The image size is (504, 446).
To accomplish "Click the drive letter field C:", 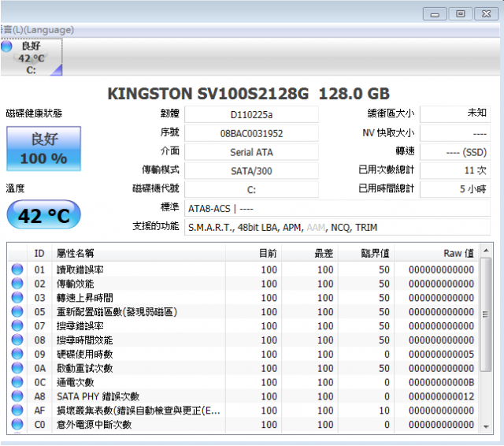I will (251, 189).
